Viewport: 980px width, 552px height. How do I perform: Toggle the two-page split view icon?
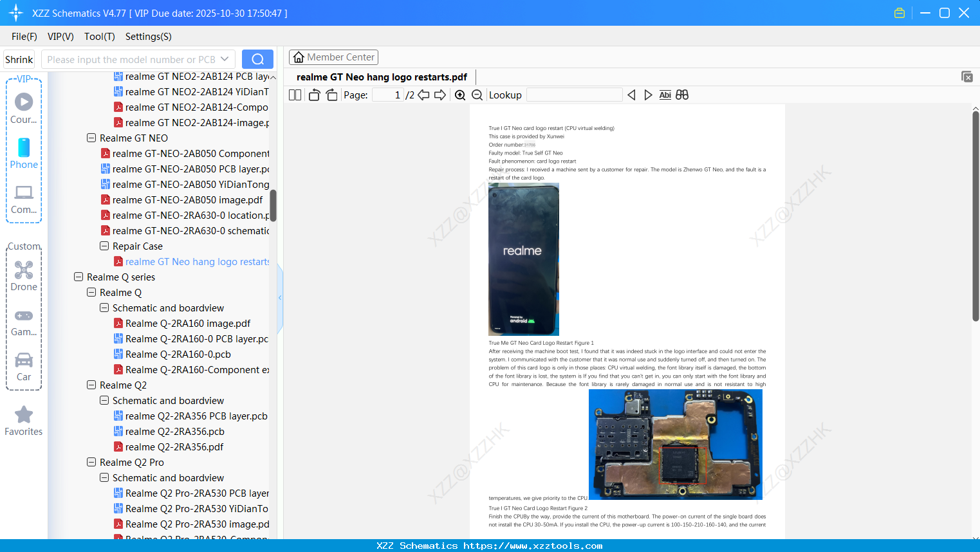point(295,95)
